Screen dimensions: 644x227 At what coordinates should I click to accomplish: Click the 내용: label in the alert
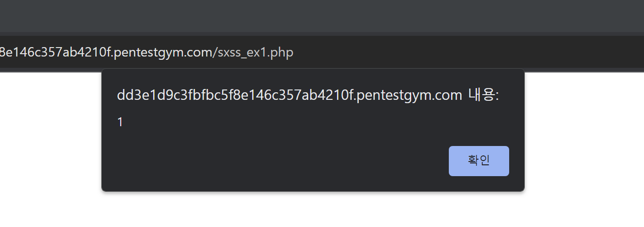[484, 96]
